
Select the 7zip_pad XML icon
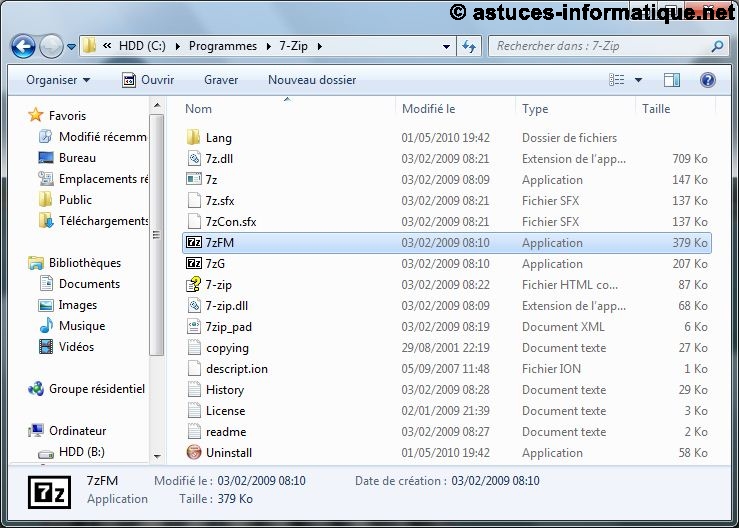click(194, 326)
